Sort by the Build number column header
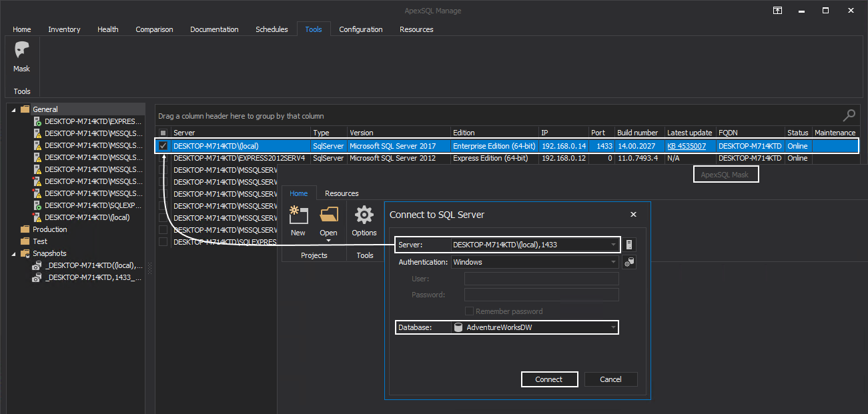This screenshot has width=868, height=414. (x=640, y=133)
